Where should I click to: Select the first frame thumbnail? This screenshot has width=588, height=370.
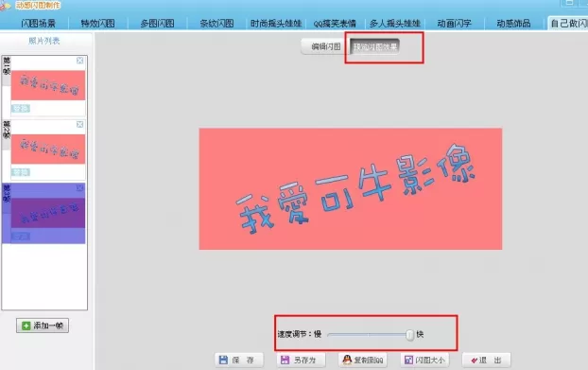pos(48,85)
